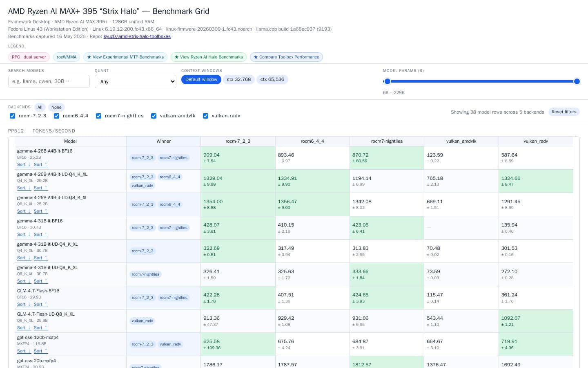588x368 pixels.
Task: Click the RPC dual server legend pill
Action: (29, 57)
